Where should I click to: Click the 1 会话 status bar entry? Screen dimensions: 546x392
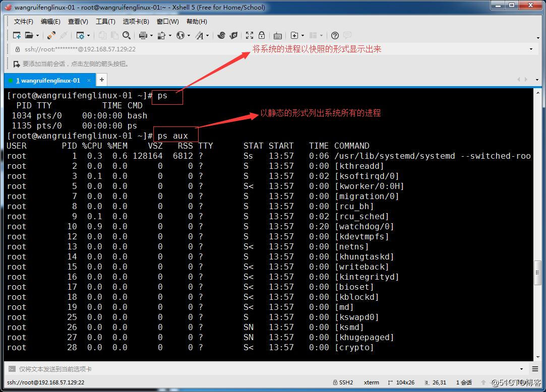coord(464,382)
